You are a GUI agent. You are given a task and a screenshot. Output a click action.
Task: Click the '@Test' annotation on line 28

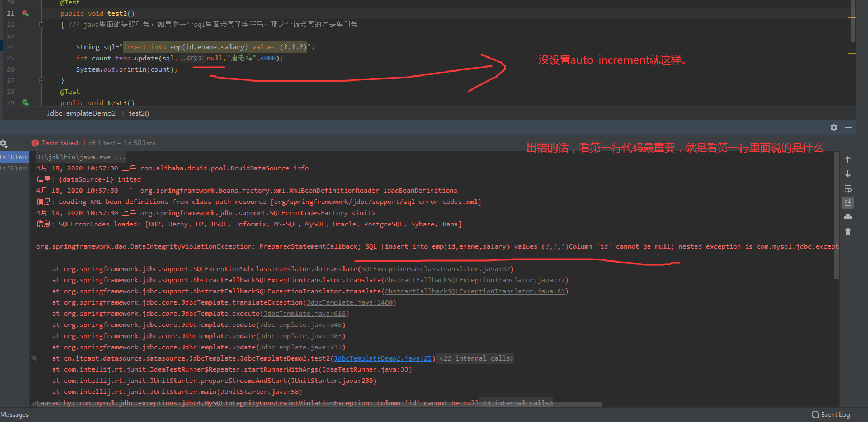[70, 92]
